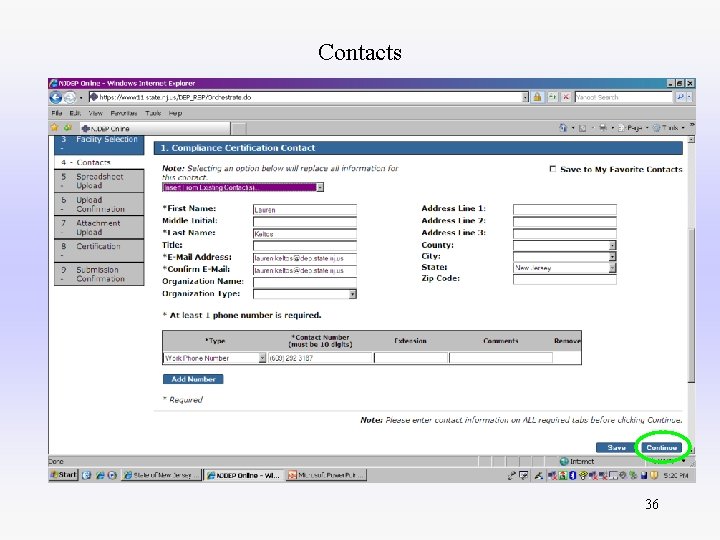
Task: Click the Add Number button
Action: [x=193, y=379]
